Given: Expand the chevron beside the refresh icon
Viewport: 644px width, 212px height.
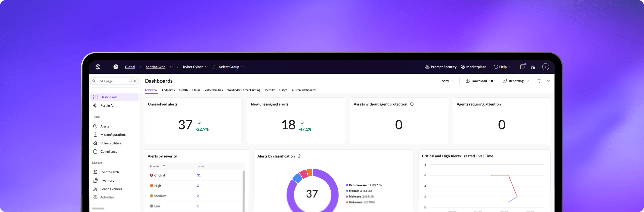Looking at the screenshot, I should pyautogui.click(x=549, y=81).
